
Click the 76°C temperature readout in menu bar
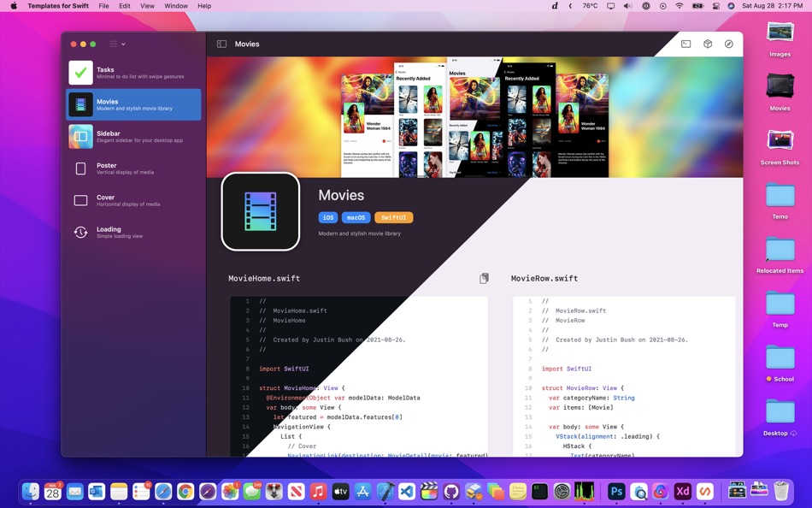[590, 6]
